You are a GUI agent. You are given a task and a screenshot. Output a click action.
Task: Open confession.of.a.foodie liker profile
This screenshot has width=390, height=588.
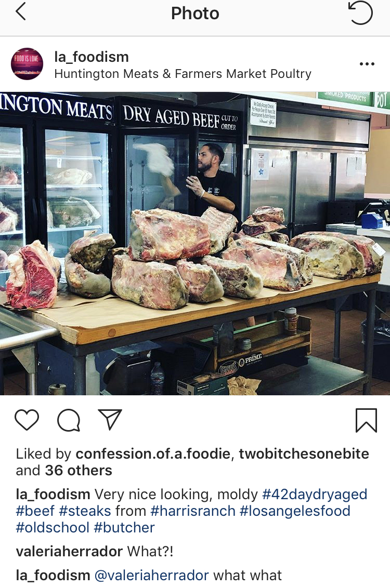click(153, 454)
